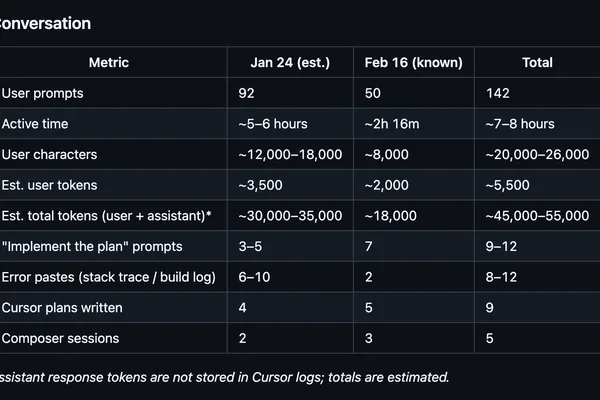The width and height of the screenshot is (600, 400).
Task: Select the Composer sessions row label
Action: click(x=60, y=338)
